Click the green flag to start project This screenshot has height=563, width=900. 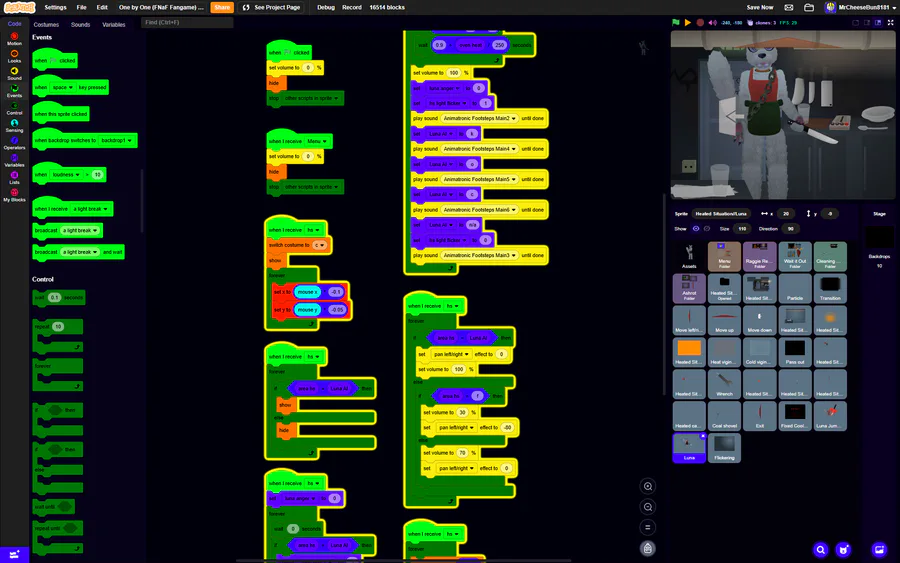pos(676,22)
